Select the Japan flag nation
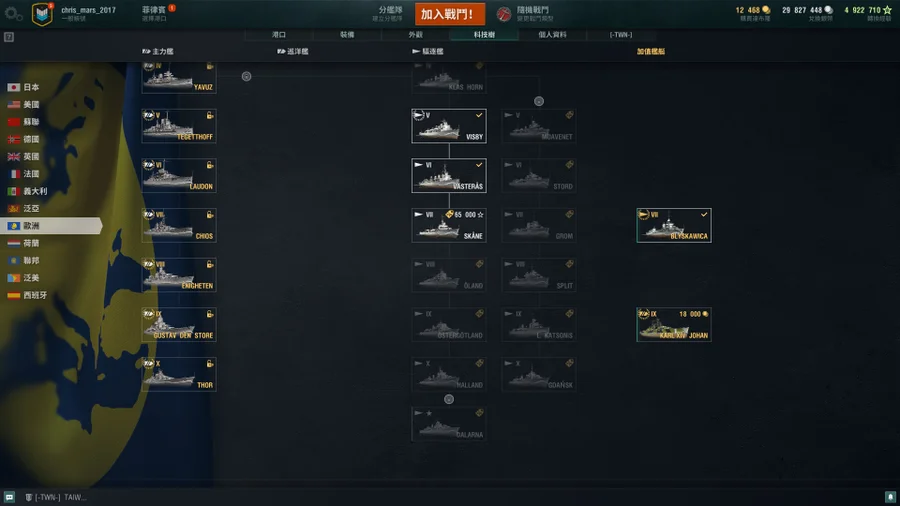 [x=23, y=87]
